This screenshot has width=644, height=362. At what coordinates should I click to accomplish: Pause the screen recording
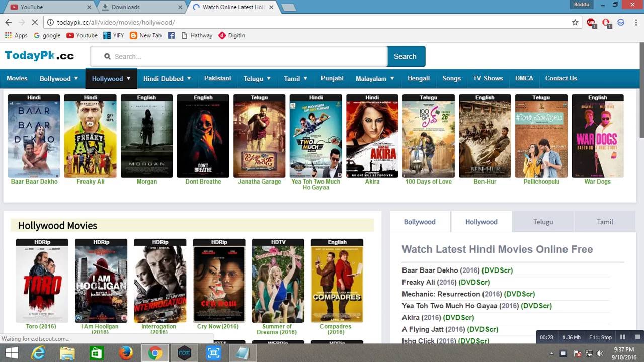click(622, 337)
